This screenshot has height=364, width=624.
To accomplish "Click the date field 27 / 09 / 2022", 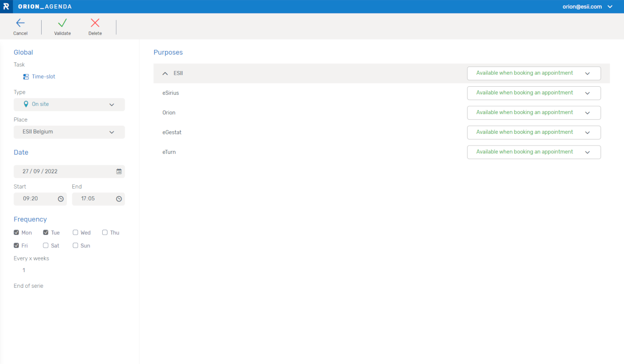I will point(69,172).
